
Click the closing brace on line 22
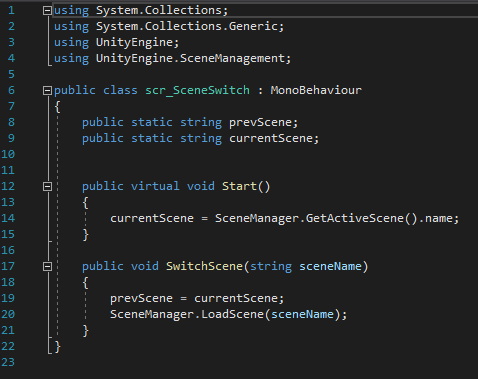57,346
